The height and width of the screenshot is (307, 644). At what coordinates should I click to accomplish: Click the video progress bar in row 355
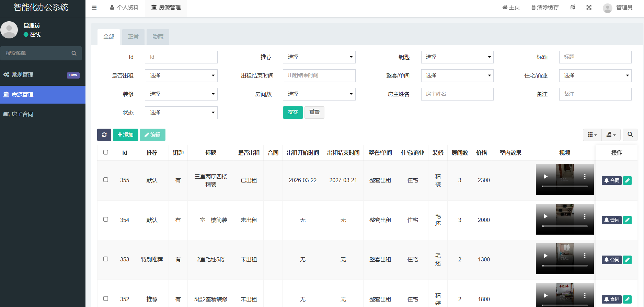point(565,187)
